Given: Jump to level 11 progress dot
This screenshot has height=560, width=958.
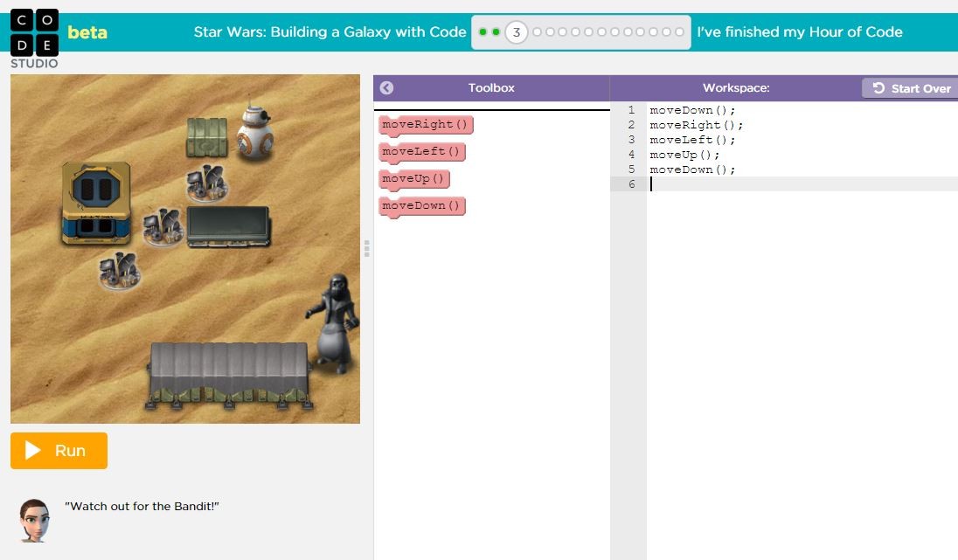Looking at the screenshot, I should (x=628, y=31).
